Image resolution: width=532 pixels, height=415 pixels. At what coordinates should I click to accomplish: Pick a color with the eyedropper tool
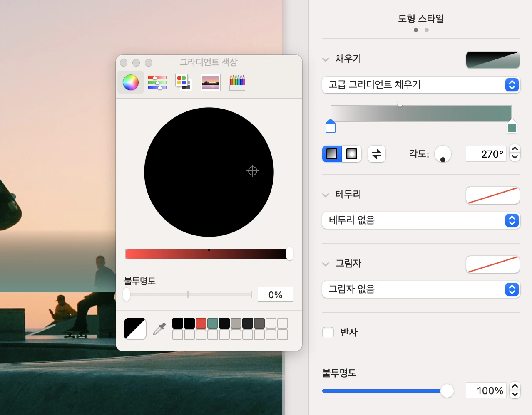[159, 329]
